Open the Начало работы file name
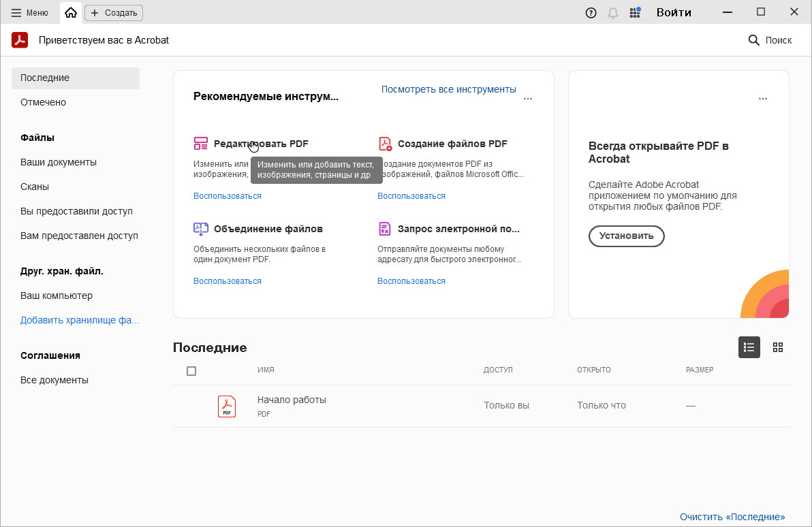The height and width of the screenshot is (527, 812). 292,400
